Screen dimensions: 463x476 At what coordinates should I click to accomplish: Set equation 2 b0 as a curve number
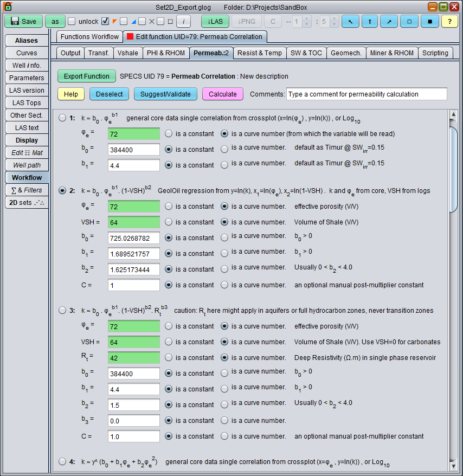[224, 238]
